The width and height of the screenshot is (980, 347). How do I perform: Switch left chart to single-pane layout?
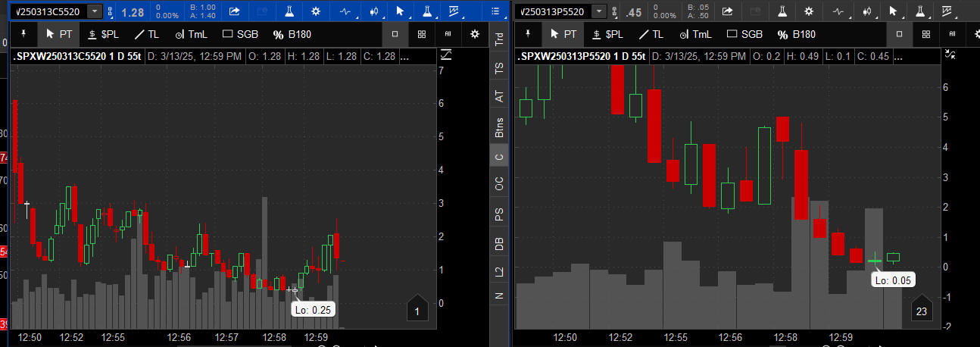[x=395, y=34]
